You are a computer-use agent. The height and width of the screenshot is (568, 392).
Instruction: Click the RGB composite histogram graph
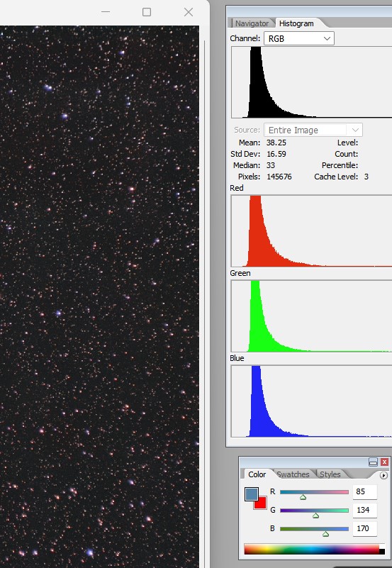pyautogui.click(x=311, y=82)
